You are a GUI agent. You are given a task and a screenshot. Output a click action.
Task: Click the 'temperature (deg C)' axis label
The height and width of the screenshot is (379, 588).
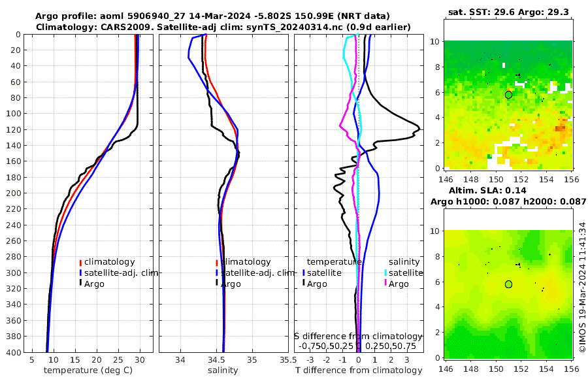88,370
